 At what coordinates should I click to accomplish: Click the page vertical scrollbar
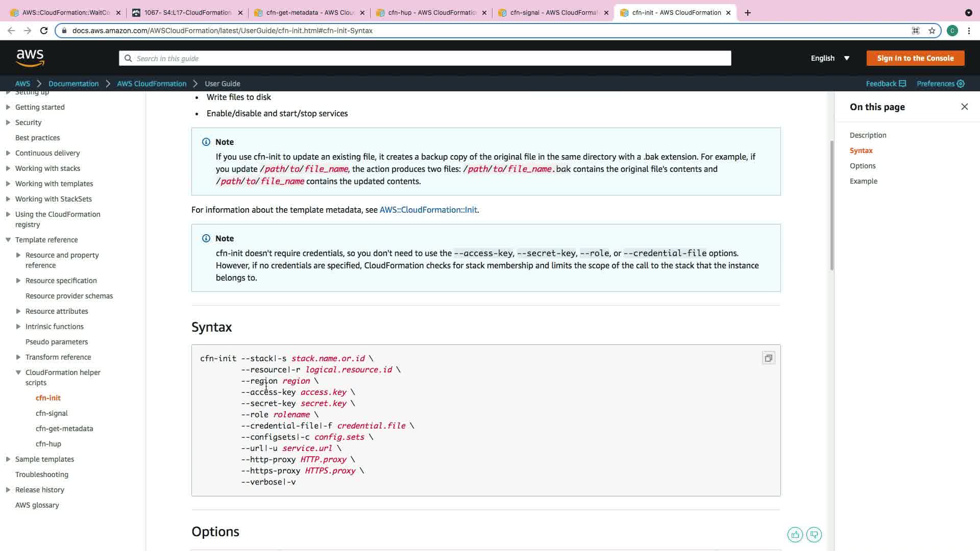[831, 204]
